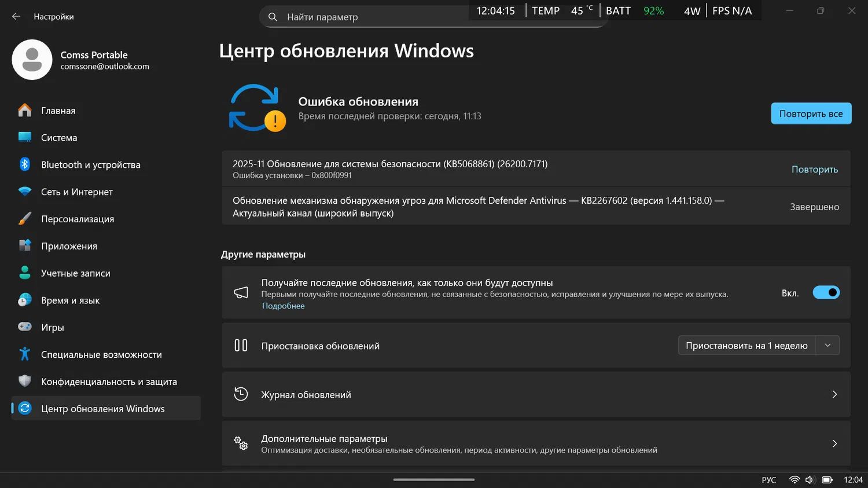Viewport: 868px width, 488px height.
Task: Click the 12:04 clock in taskbar
Action: pos(853,480)
